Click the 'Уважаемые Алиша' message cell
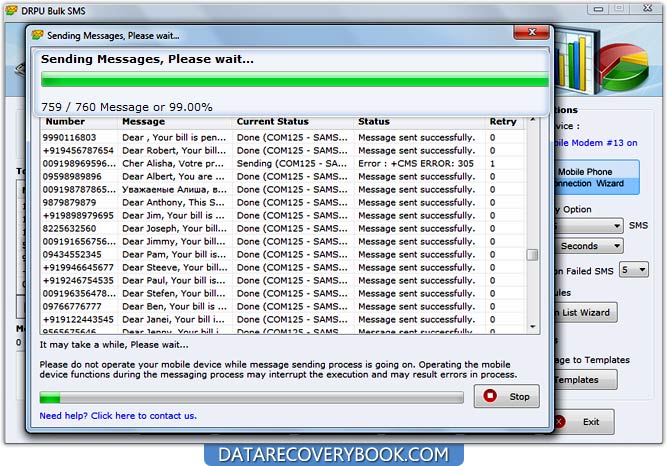667x466 pixels. tap(174, 189)
